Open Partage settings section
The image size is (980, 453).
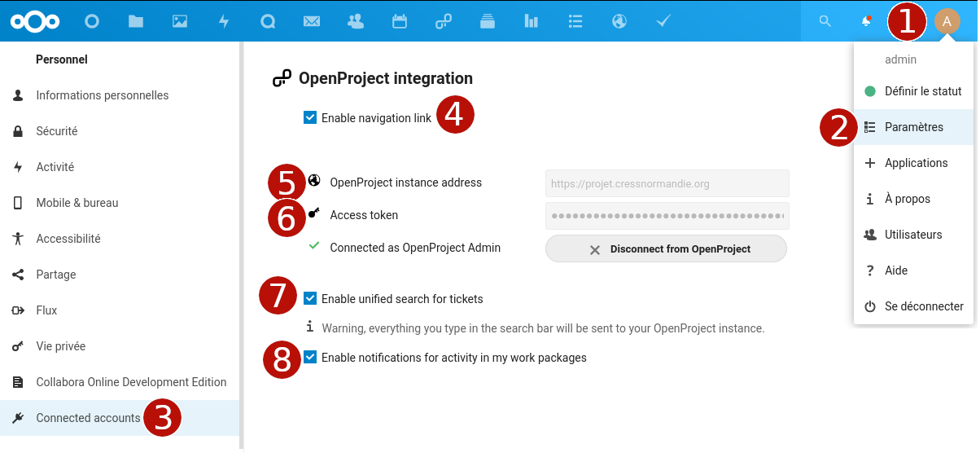[120, 275]
